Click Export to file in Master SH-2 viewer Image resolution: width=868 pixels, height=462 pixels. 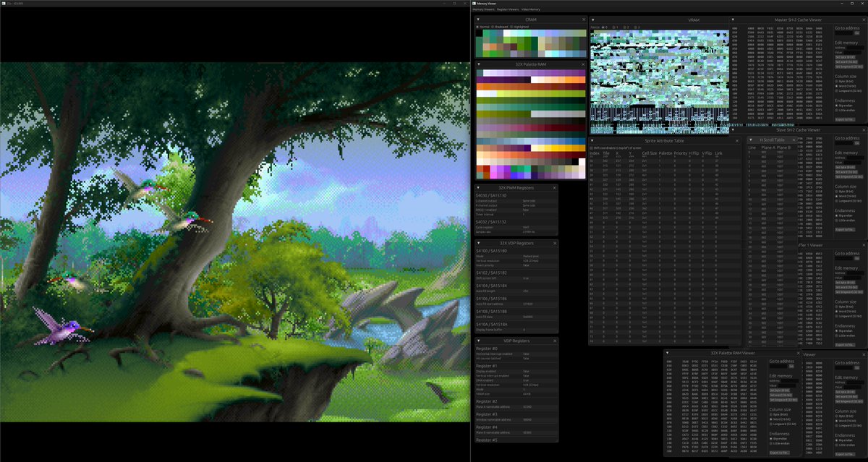coord(845,119)
